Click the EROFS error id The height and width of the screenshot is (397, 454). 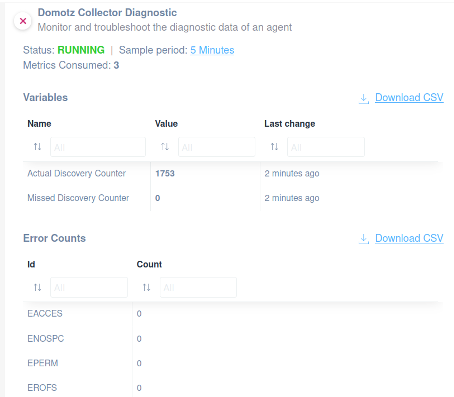click(42, 388)
